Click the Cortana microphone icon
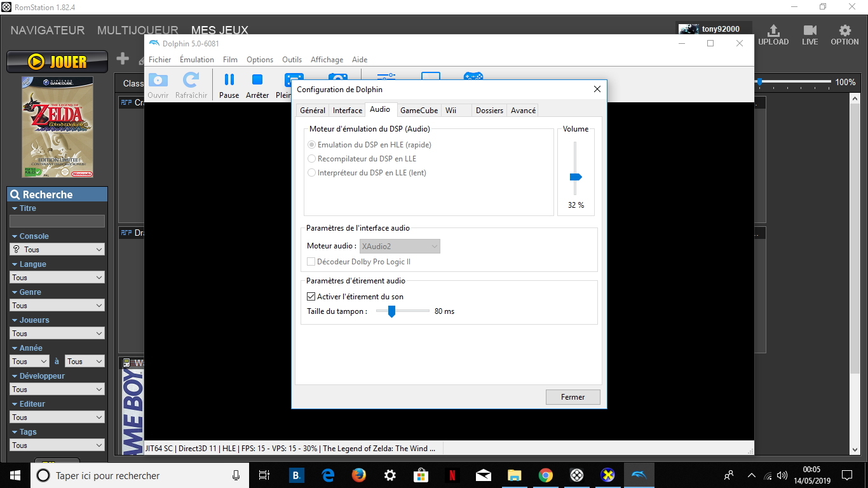The width and height of the screenshot is (868, 488). pyautogui.click(x=236, y=475)
